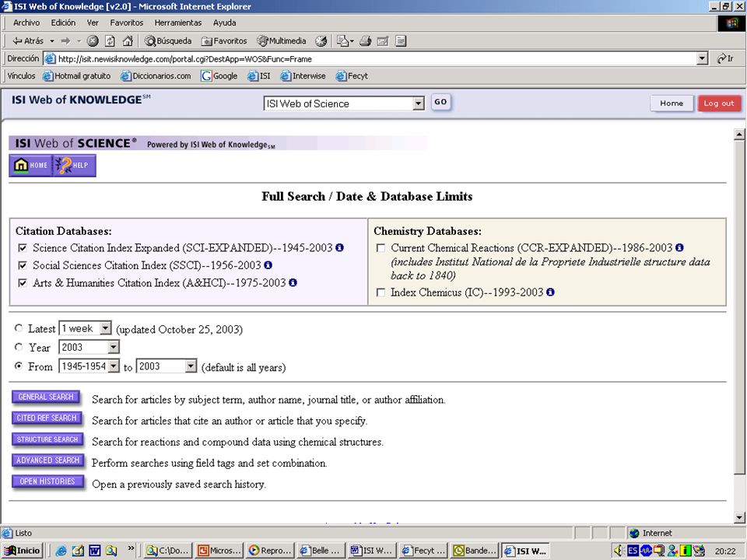The image size is (747, 560).
Task: Open the Mail icon dropdown arrow
Action: coord(352,41)
